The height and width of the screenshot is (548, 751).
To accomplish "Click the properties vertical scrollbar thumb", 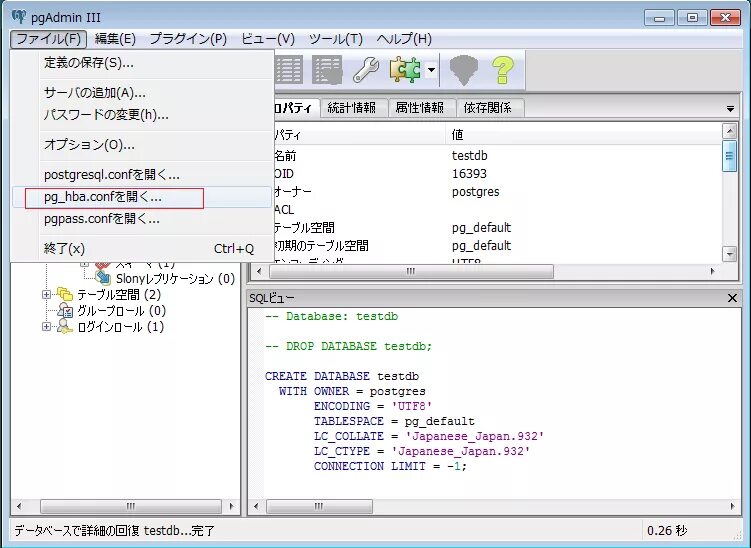I will pyautogui.click(x=729, y=156).
